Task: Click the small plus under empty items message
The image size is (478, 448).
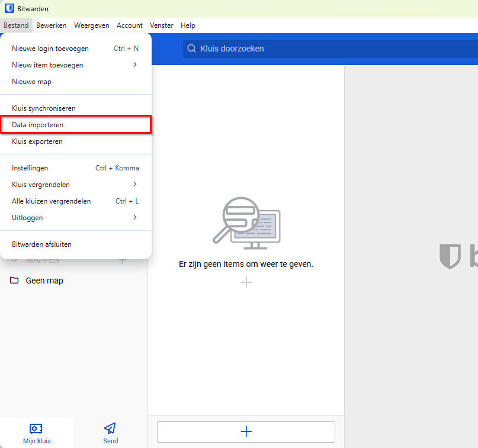Action: (246, 282)
